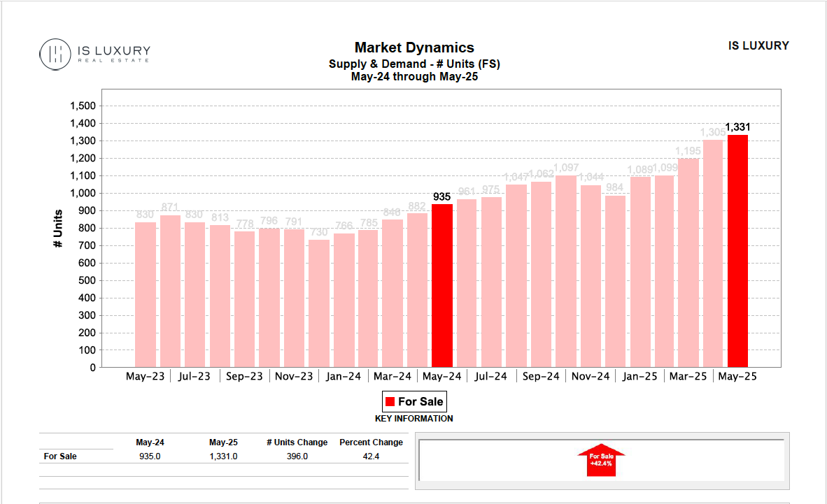Viewport: 827px width, 504px height.
Task: Click the IS LUXURY text at top right
Action: (x=758, y=45)
